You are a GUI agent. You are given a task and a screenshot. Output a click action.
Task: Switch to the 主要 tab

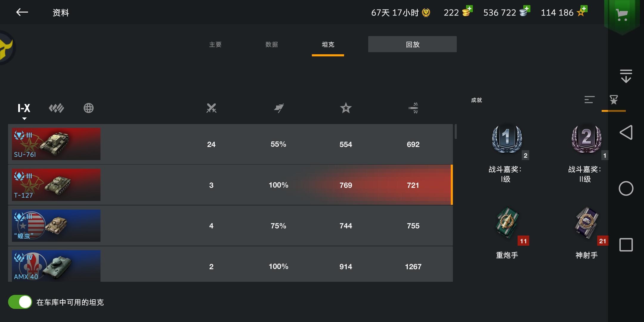click(x=215, y=44)
